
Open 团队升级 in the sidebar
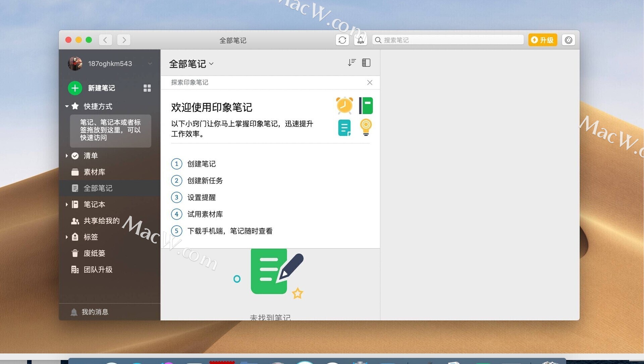pos(109,269)
